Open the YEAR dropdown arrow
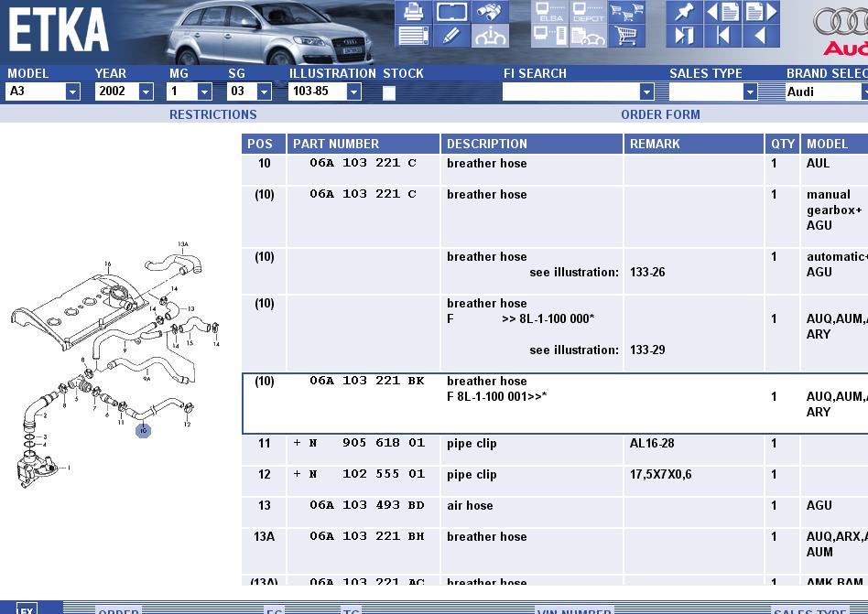 pos(146,92)
